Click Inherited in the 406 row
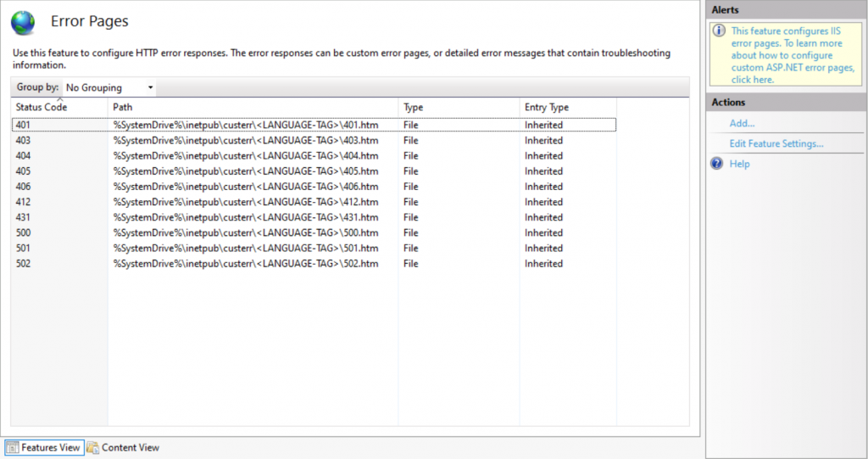868x459 pixels. (x=543, y=187)
